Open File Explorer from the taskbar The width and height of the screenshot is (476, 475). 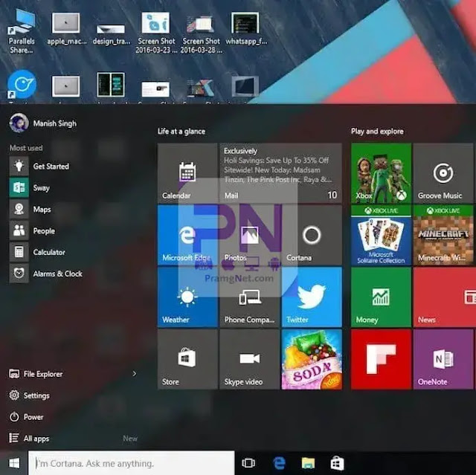[308, 463]
